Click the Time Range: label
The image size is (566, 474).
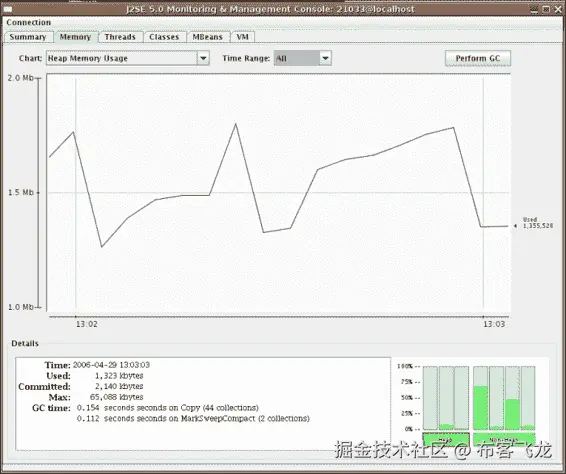click(246, 58)
